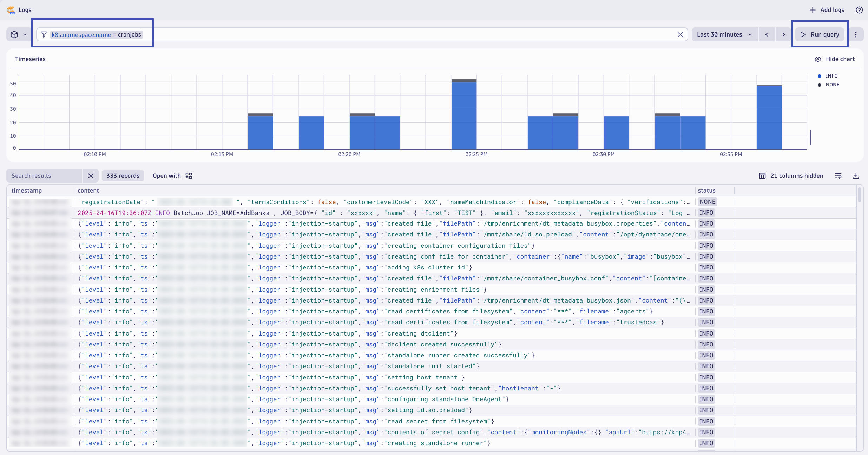Click the table vertical scrollbar
The image size is (868, 455).
[x=860, y=195]
